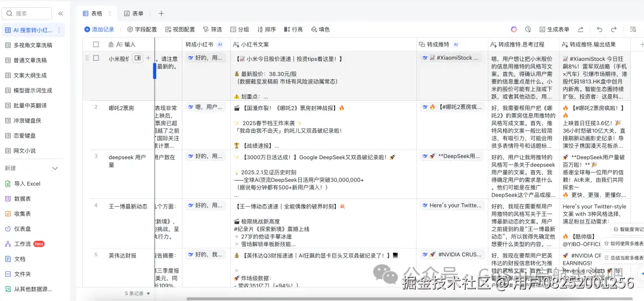Viewport: 644px width, 301px height.
Task: Open the 填色 fill color tool
Action: click(320, 30)
